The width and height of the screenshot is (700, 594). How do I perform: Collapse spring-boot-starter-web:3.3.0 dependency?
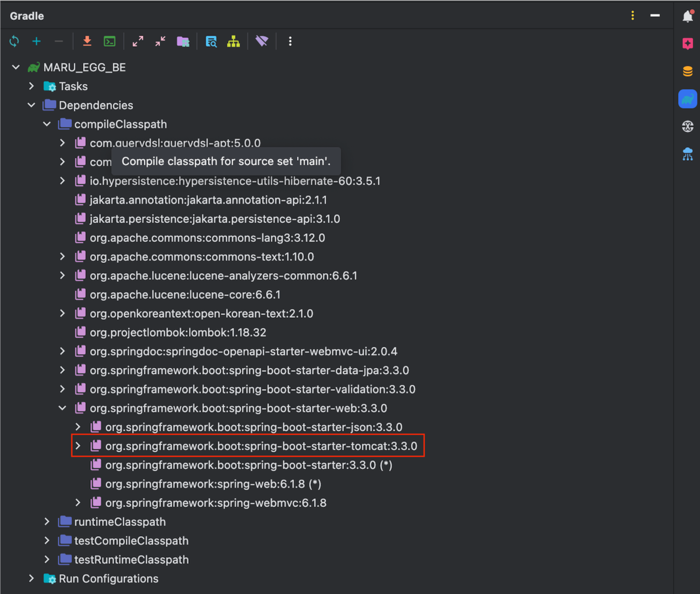[62, 408]
